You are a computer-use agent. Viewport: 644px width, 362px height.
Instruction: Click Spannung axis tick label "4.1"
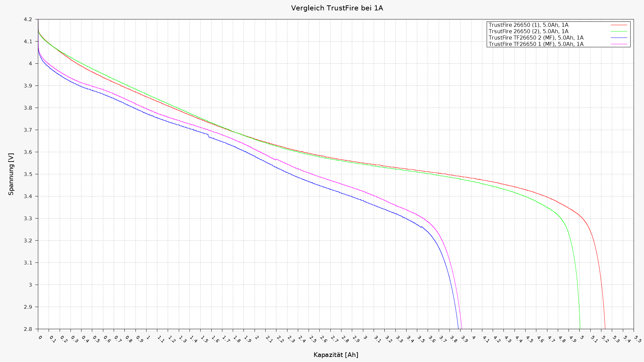[x=28, y=42]
